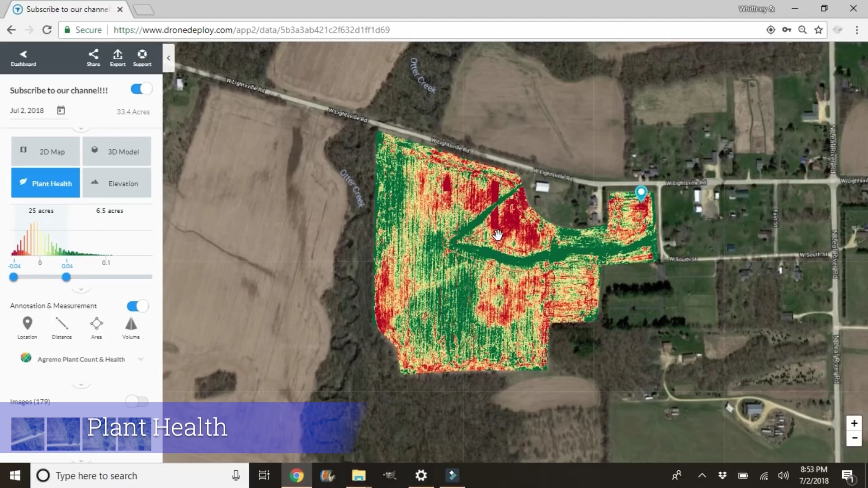This screenshot has width=868, height=488.
Task: Enable the Images overlay toggle
Action: (137, 401)
